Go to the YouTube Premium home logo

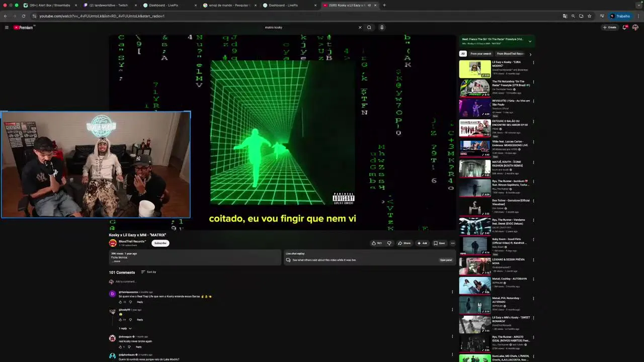[x=23, y=27]
